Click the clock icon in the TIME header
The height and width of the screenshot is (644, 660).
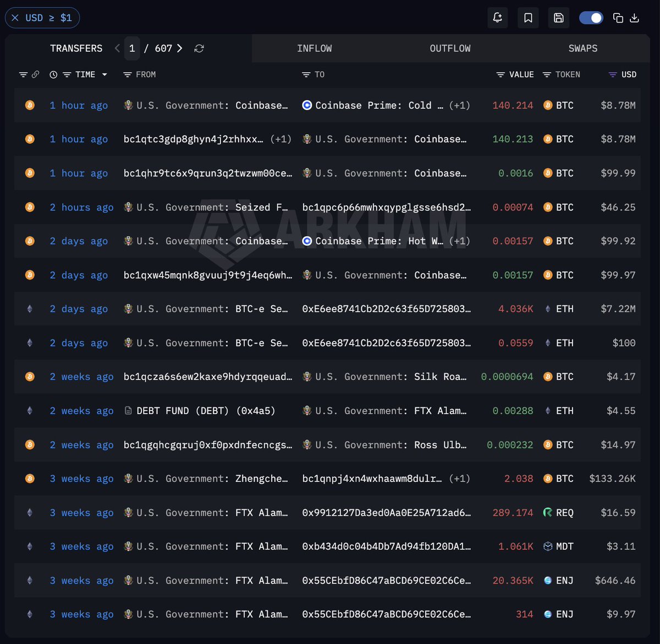point(53,75)
